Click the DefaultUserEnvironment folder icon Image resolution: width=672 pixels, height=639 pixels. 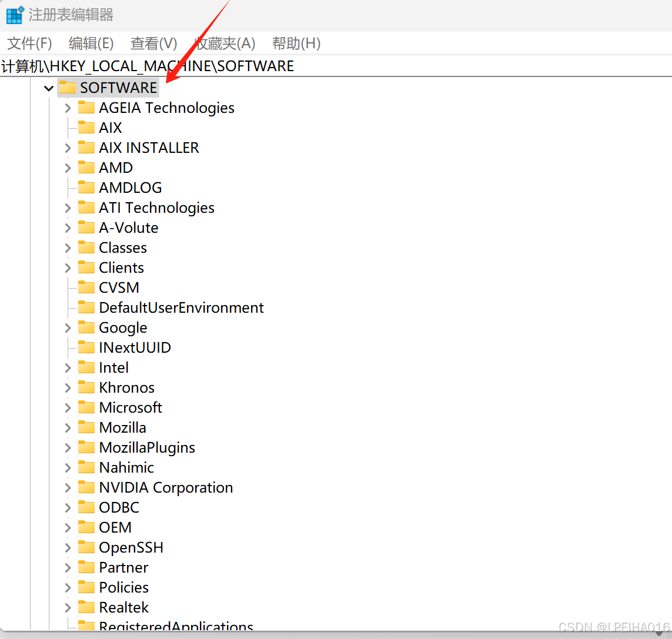click(86, 307)
